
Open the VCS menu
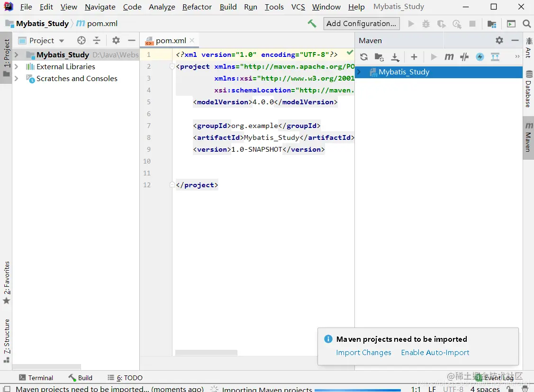[x=298, y=7]
